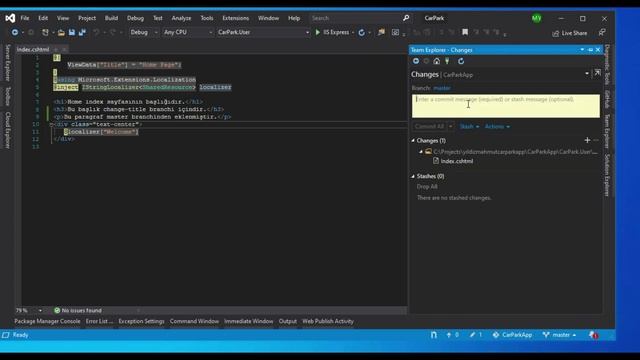The height and width of the screenshot is (360, 640).
Task: Start debugging with IIS Express play icon
Action: tap(318, 32)
